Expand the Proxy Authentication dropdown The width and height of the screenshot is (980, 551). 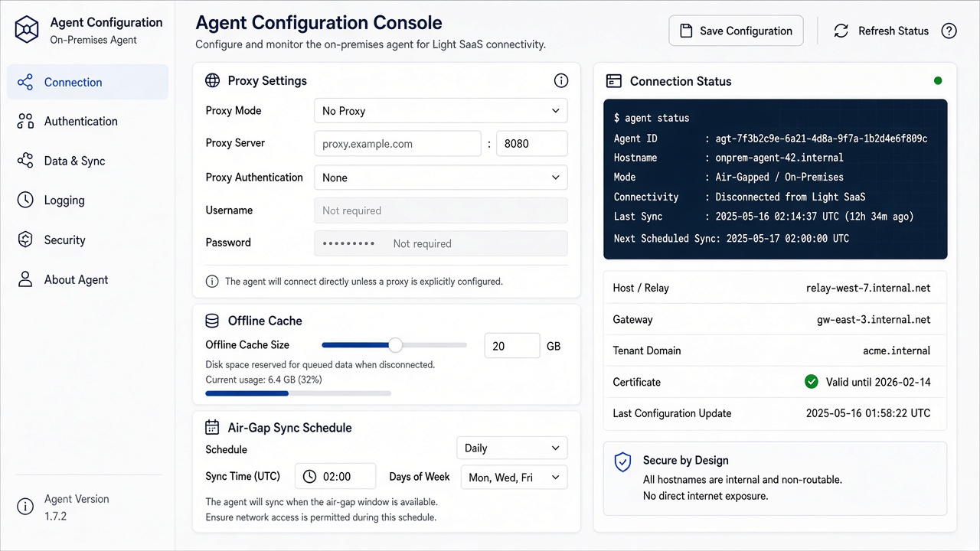pyautogui.click(x=441, y=178)
